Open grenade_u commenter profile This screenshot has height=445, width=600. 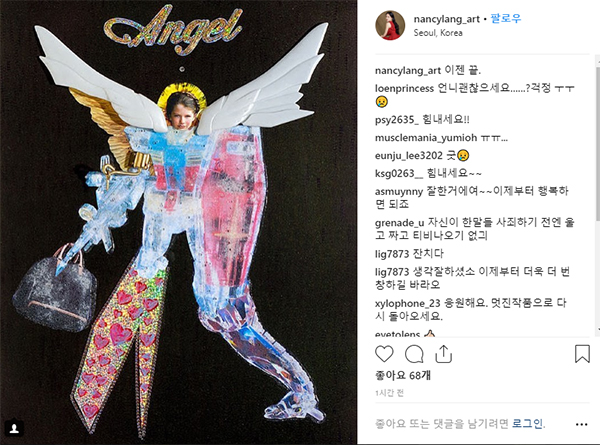pyautogui.click(x=399, y=223)
